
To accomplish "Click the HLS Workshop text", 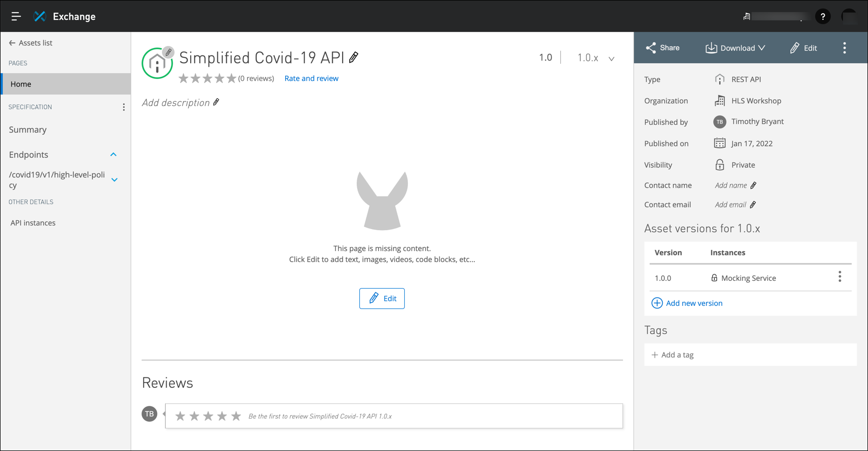I will click(756, 101).
